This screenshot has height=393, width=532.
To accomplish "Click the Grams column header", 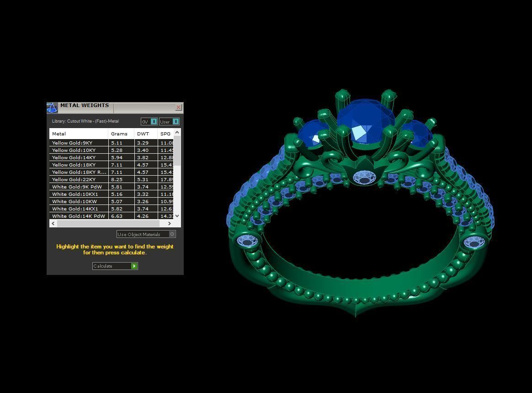I will pyautogui.click(x=121, y=134).
